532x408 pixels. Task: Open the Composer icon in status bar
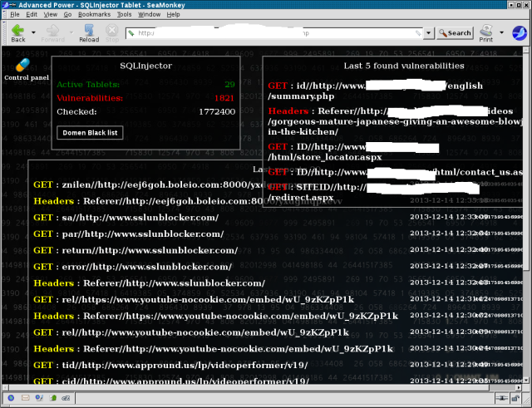pos(39,397)
